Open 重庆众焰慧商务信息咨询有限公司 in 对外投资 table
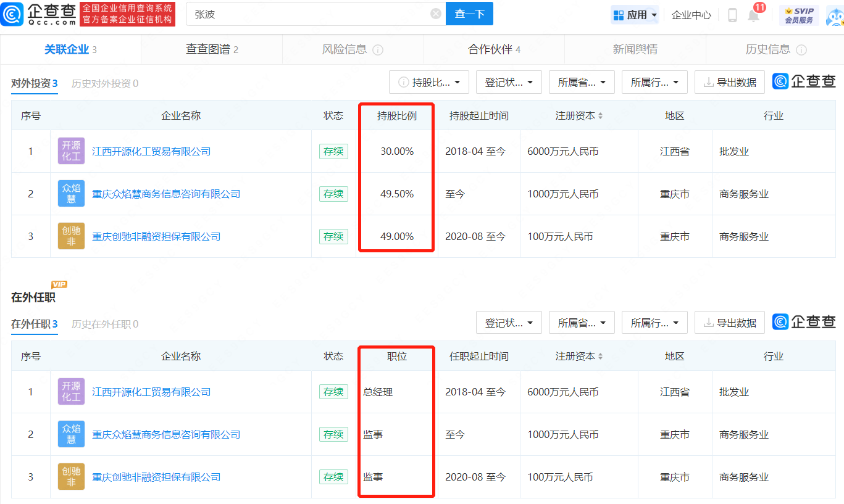 166,194
